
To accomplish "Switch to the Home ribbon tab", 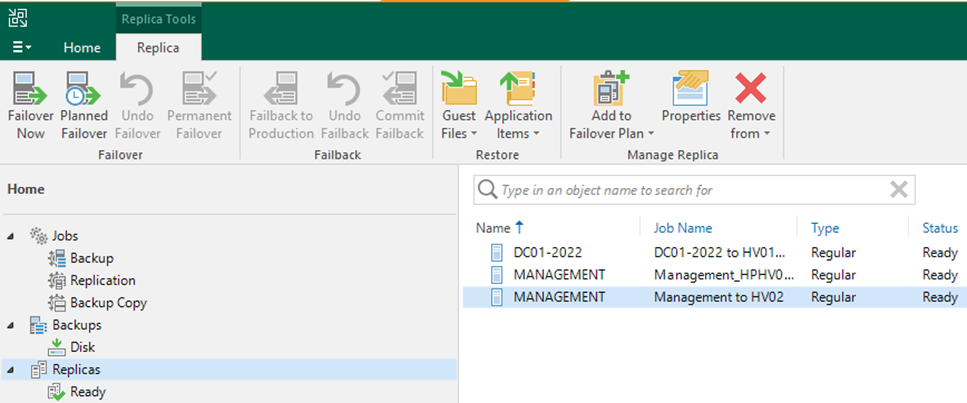I will point(82,48).
